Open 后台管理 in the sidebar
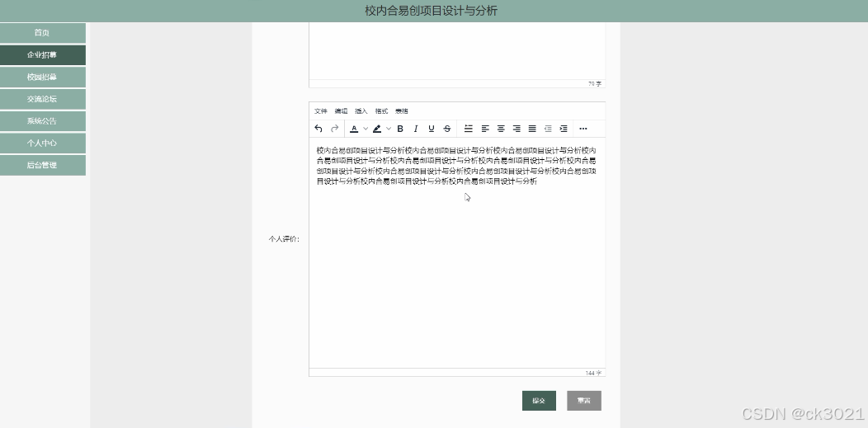868x428 pixels. coord(43,165)
